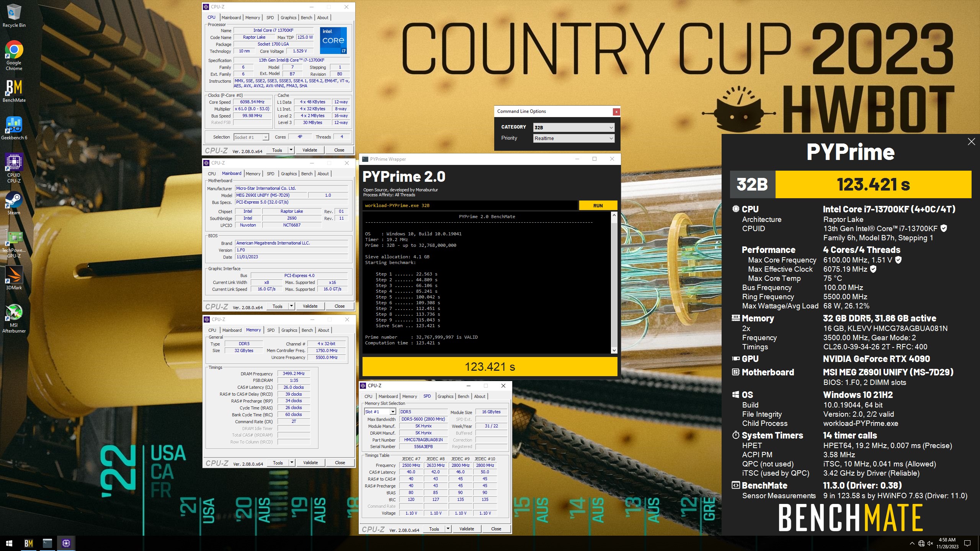Launch Steam from desktop icon
The width and height of the screenshot is (980, 551).
[14, 203]
